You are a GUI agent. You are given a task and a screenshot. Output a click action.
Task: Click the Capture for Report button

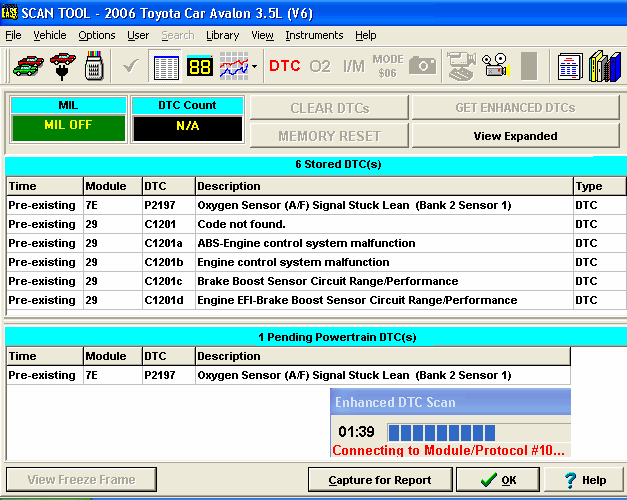(x=380, y=480)
